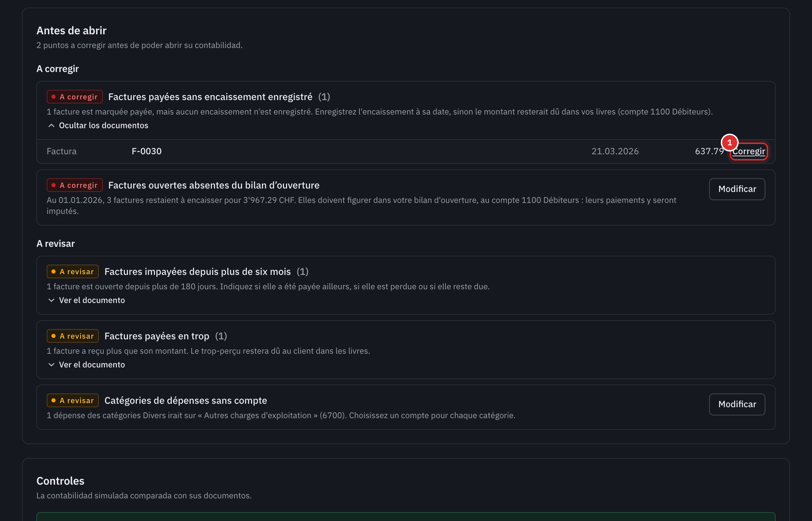Click A corregir badge on Factures ouvertes absentes
The image size is (812, 521).
pos(75,185)
